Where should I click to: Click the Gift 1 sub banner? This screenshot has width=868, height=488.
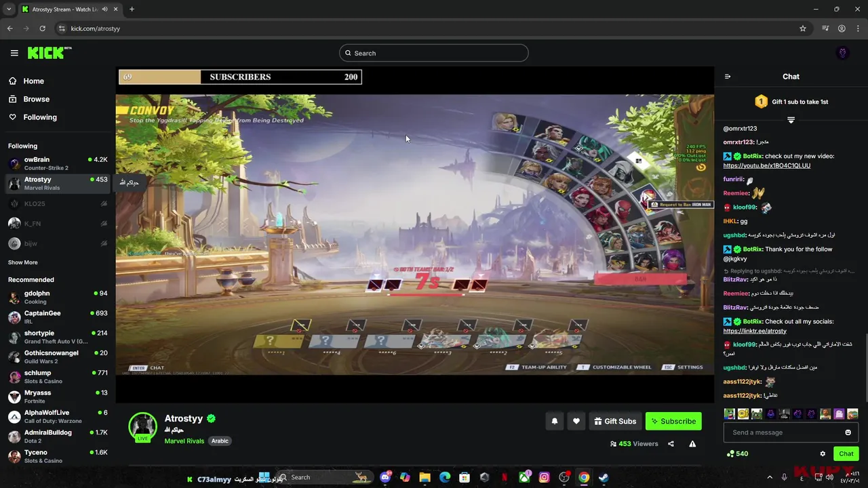point(791,102)
